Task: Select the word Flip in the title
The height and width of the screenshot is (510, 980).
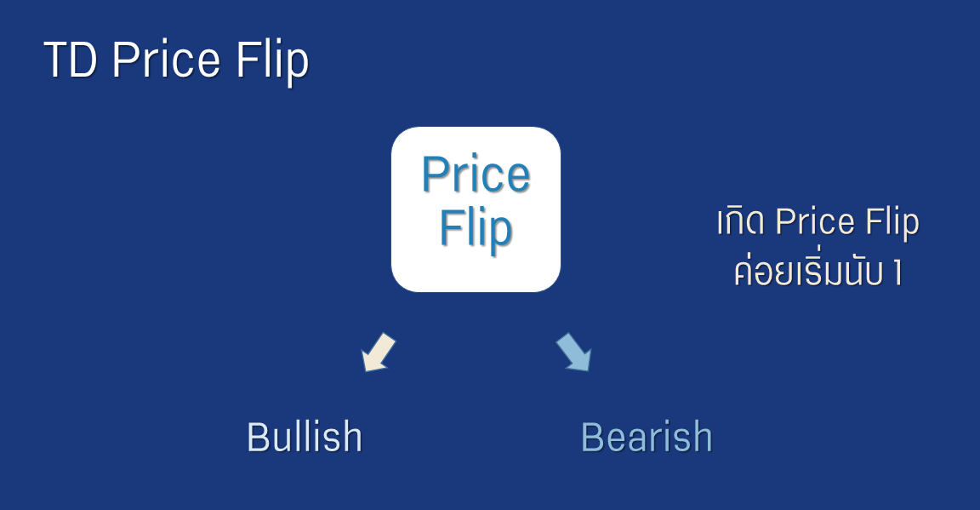Action: (272, 61)
